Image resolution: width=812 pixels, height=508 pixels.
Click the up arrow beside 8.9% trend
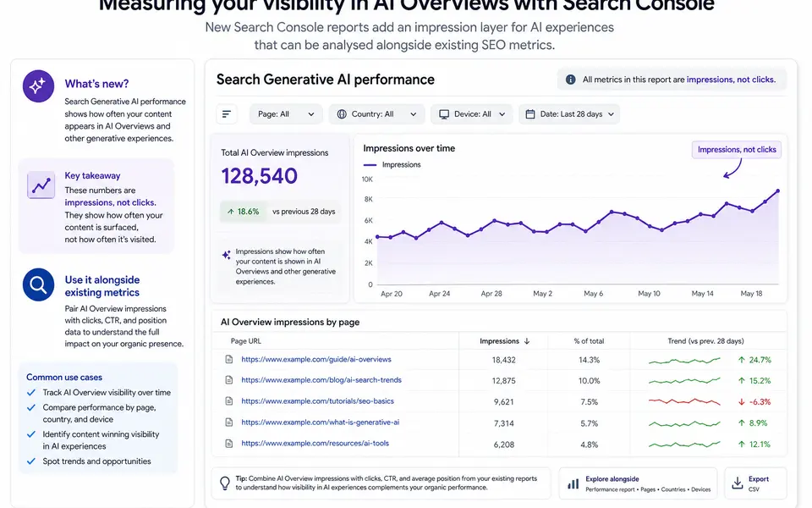(x=742, y=423)
